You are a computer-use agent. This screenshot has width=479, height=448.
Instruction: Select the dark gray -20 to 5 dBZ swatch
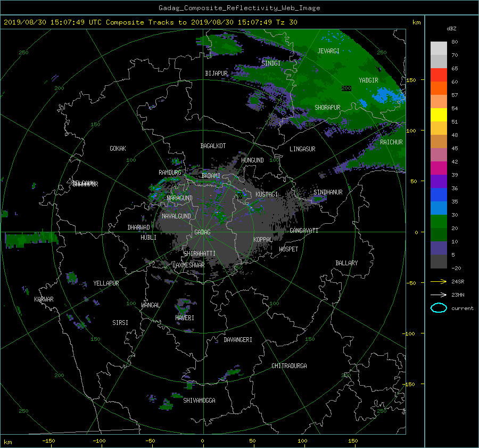point(439,262)
